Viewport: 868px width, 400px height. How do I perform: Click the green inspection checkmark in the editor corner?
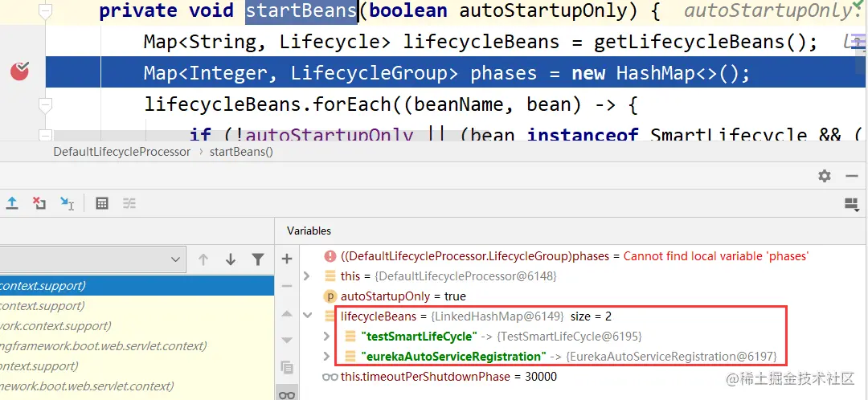859,3
